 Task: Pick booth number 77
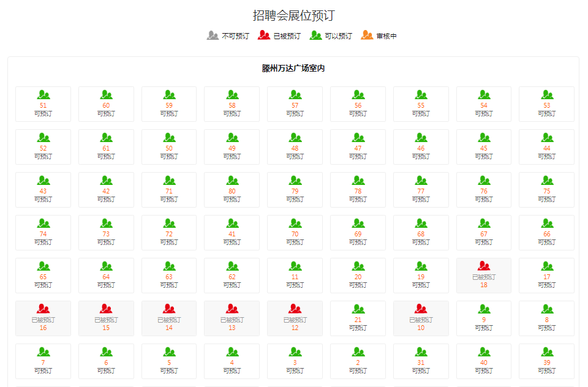coord(421,190)
